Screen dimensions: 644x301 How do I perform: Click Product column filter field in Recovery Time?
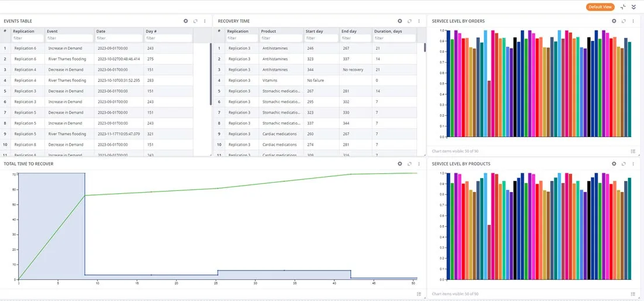pos(281,38)
